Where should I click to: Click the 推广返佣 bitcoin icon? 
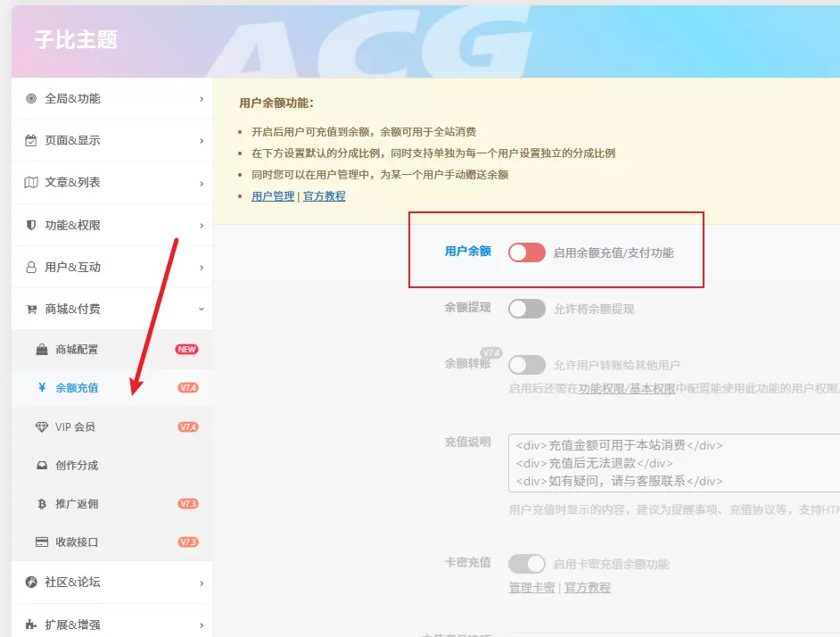pyautogui.click(x=42, y=504)
